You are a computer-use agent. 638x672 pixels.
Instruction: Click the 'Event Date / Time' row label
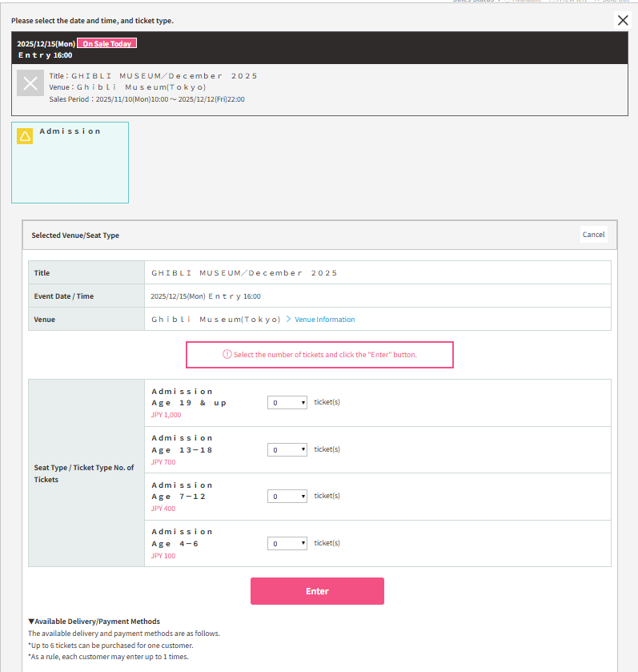click(x=64, y=296)
